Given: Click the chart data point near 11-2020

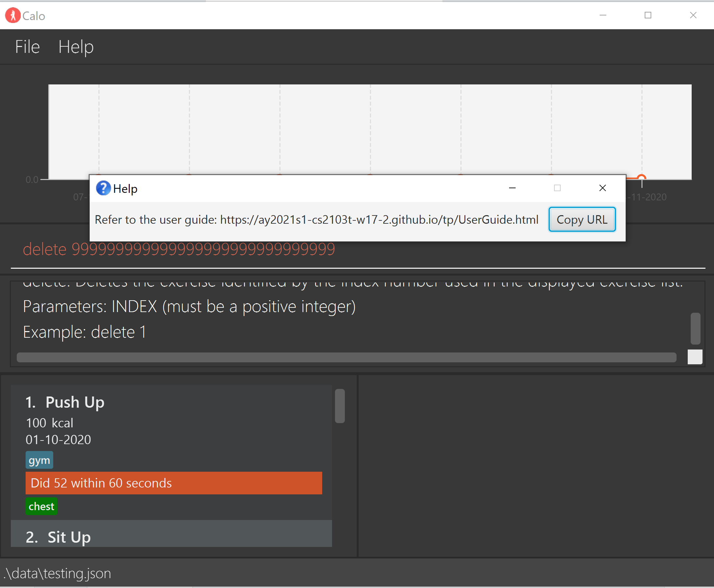Looking at the screenshot, I should click(641, 177).
